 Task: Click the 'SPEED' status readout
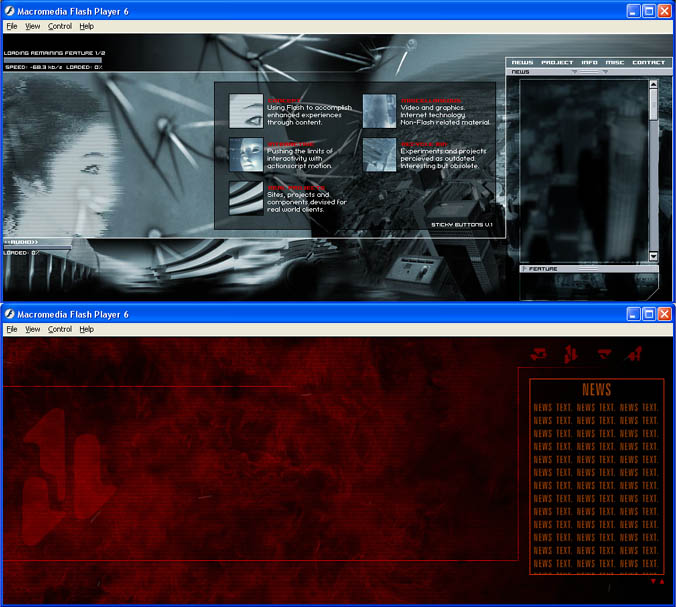34,67
